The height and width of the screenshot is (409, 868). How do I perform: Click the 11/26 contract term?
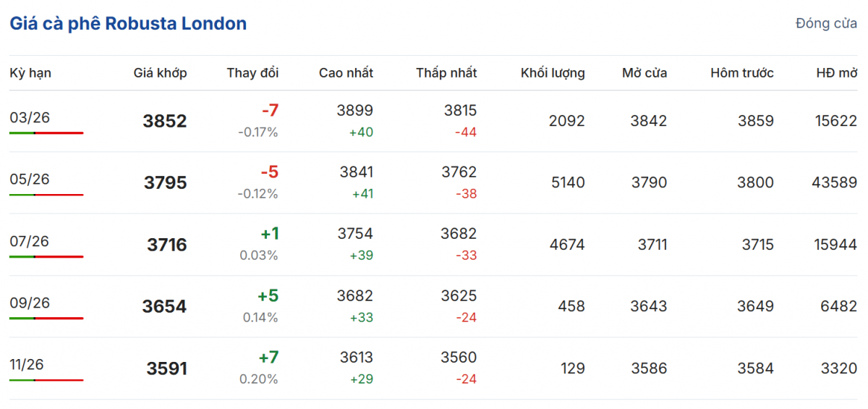[27, 365]
